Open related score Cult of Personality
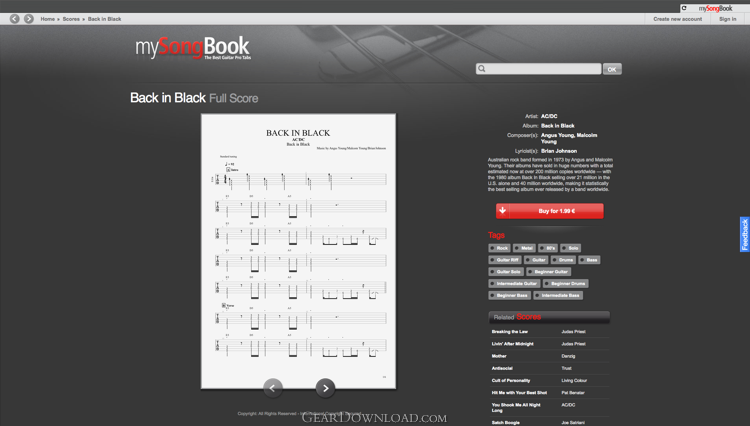Image resolution: width=750 pixels, height=426 pixels. click(511, 381)
